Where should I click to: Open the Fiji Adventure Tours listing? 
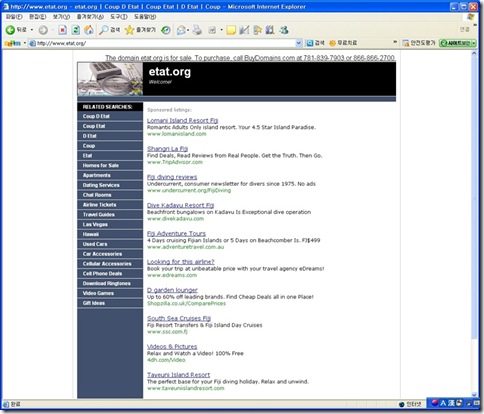[176, 233]
